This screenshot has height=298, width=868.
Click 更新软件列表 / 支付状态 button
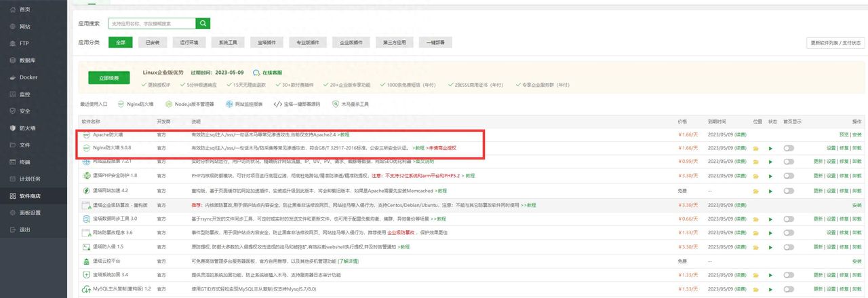[x=835, y=42]
